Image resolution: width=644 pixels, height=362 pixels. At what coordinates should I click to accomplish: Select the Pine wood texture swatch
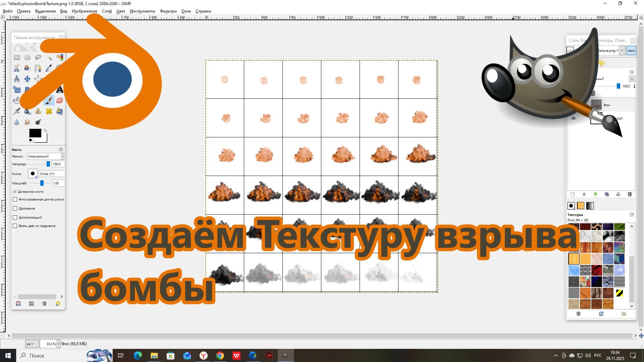[574, 259]
